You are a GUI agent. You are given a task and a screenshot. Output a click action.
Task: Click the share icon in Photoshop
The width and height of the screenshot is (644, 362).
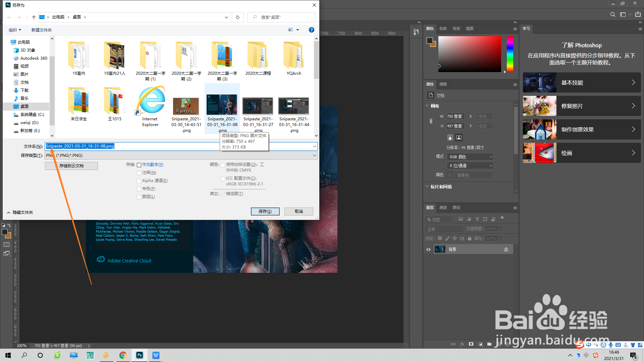(x=638, y=14)
